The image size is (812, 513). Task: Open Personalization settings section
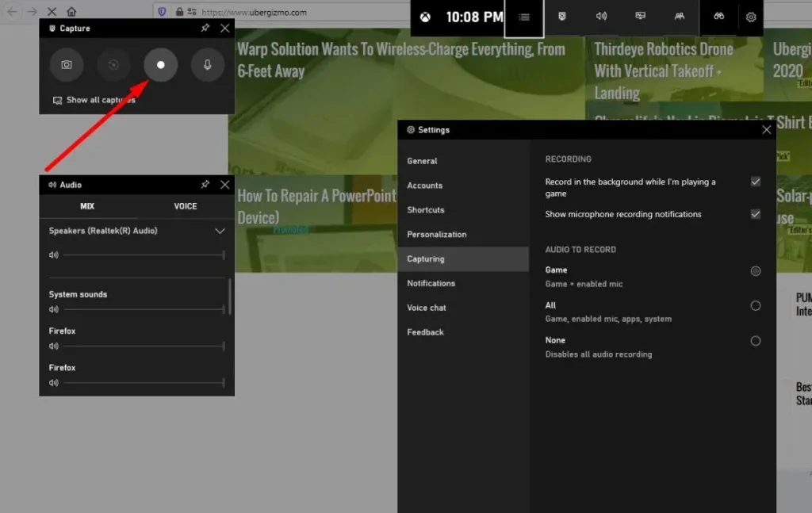(463, 235)
